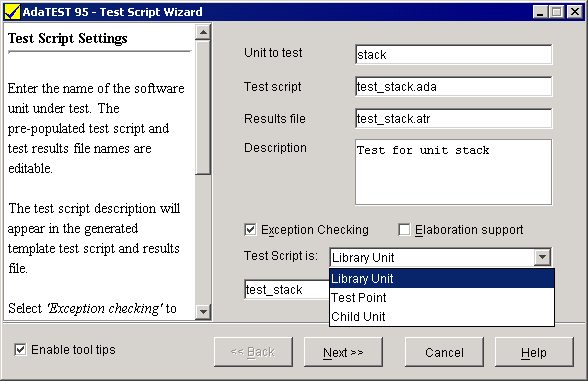This screenshot has width=588, height=381.
Task: Click the help panel scroll up arrow
Action: [x=203, y=33]
